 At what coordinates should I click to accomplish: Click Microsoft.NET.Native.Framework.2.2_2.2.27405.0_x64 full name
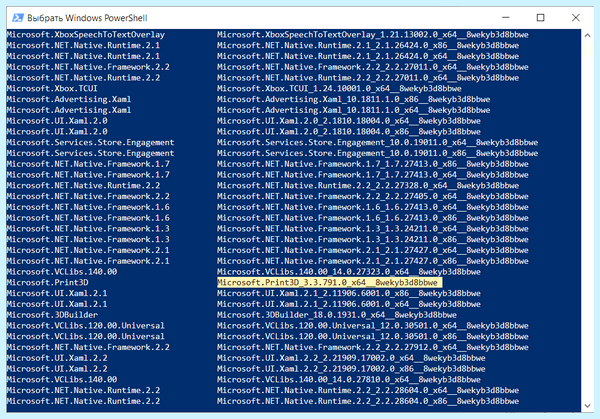(373, 196)
